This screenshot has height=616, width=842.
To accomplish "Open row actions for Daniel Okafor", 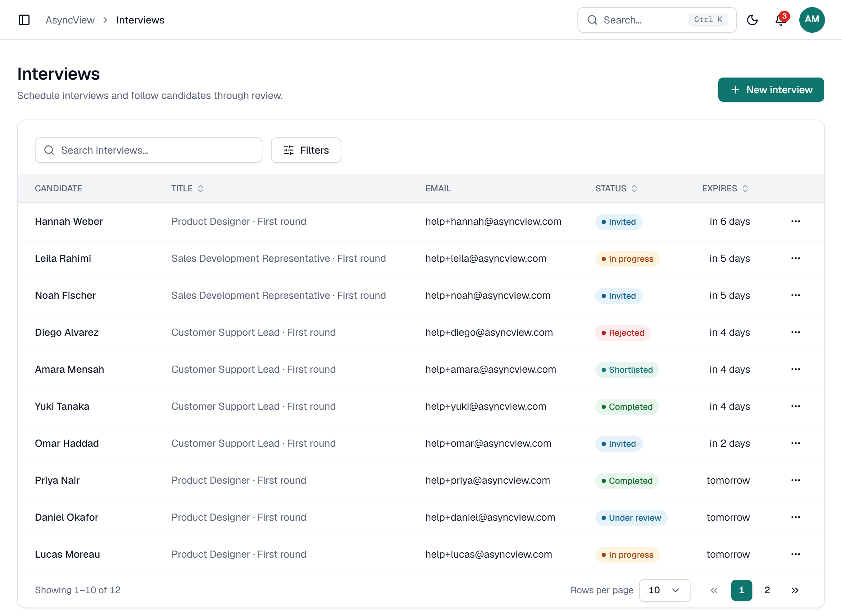I will pos(795,517).
